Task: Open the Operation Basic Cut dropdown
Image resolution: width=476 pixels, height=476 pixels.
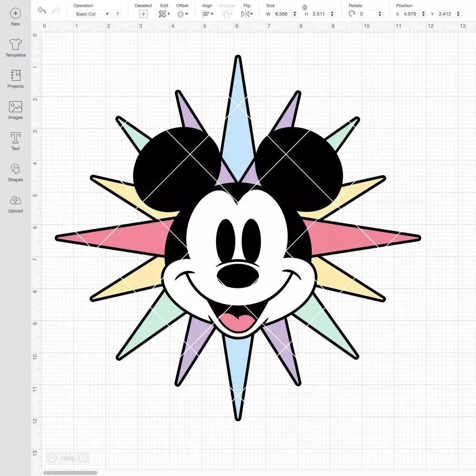Action: pos(92,14)
